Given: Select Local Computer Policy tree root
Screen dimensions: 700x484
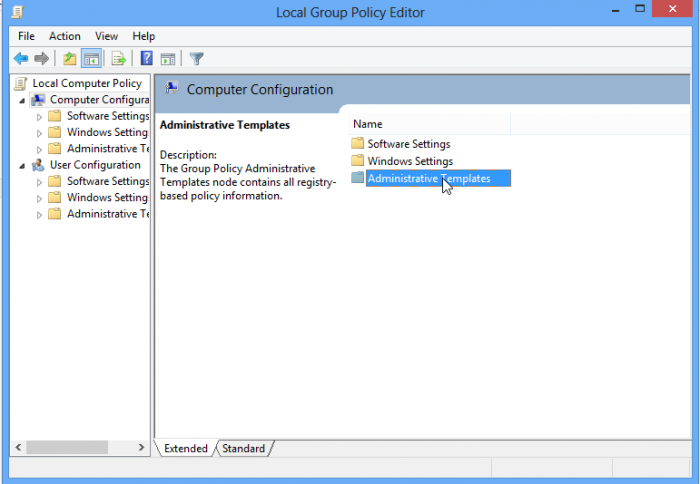Looking at the screenshot, I should pos(87,83).
